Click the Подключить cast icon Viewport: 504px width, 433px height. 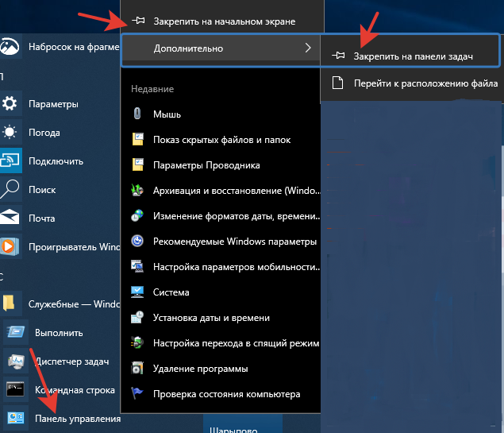[10, 160]
